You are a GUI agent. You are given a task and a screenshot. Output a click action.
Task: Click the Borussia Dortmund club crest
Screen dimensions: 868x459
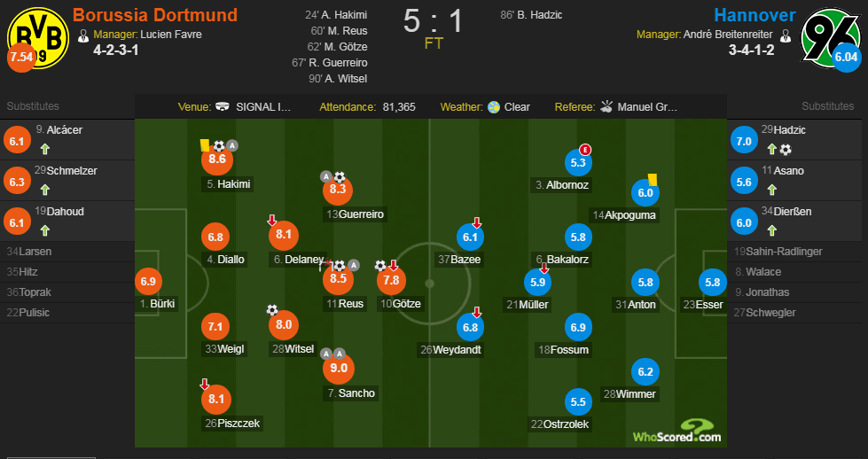point(37,39)
